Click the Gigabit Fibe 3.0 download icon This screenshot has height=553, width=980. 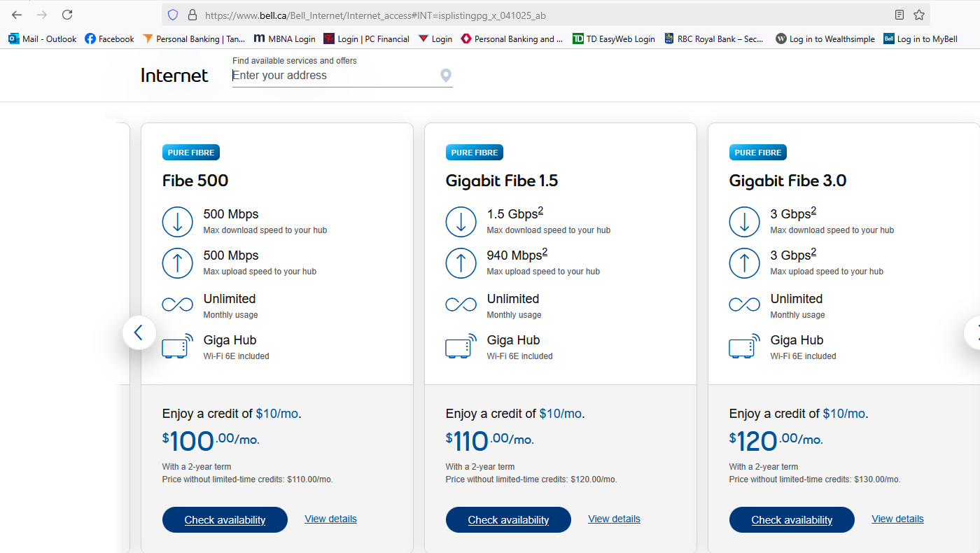[x=744, y=221]
